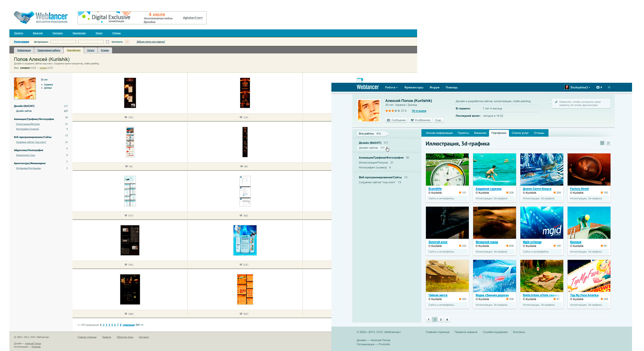Click Служба поддержки footer link

click(495, 332)
